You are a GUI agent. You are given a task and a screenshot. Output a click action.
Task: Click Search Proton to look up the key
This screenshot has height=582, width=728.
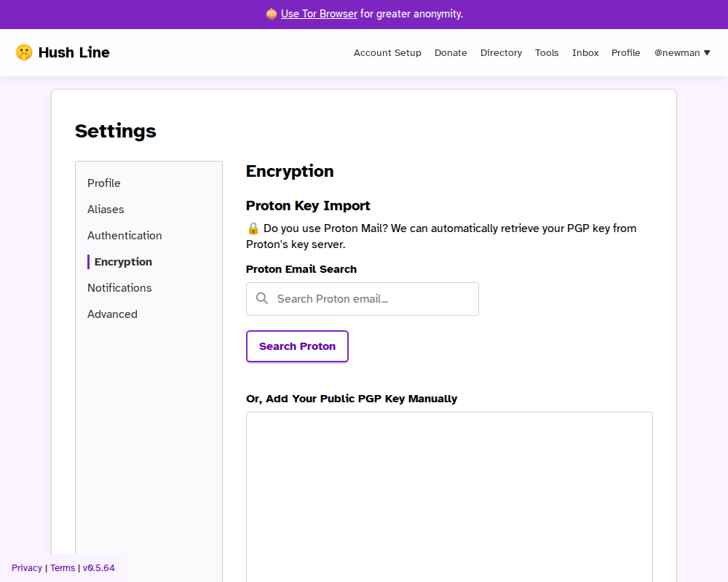pyautogui.click(x=297, y=346)
